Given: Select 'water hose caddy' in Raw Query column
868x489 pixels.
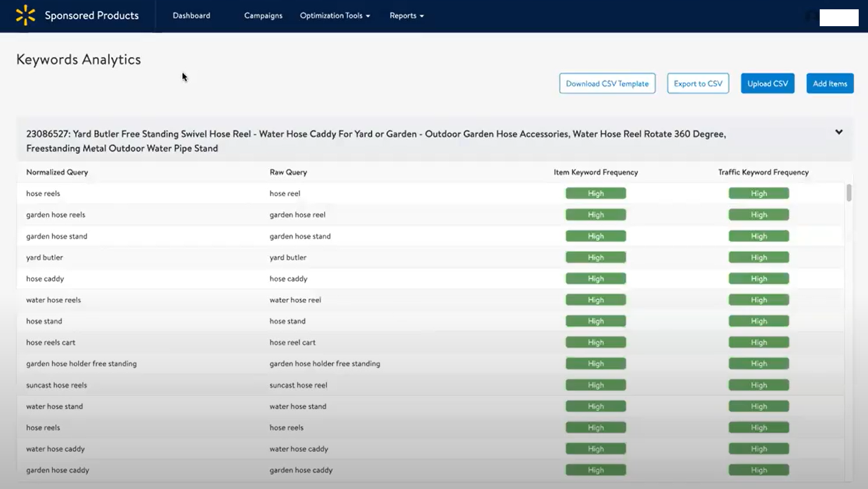Looking at the screenshot, I should [299, 449].
